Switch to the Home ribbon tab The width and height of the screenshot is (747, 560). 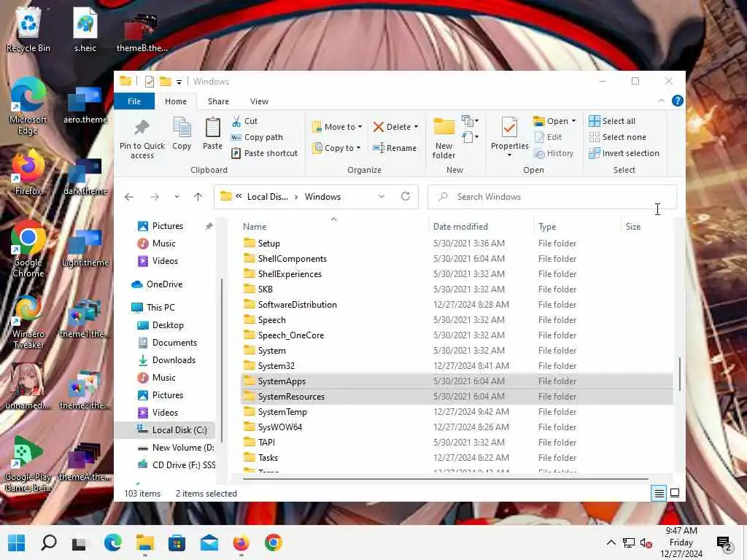tap(176, 101)
